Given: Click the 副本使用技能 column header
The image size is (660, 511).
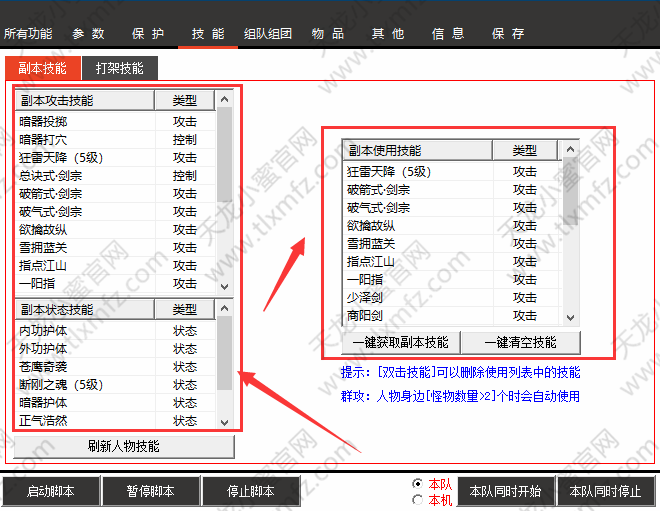Looking at the screenshot, I should 418,150.
